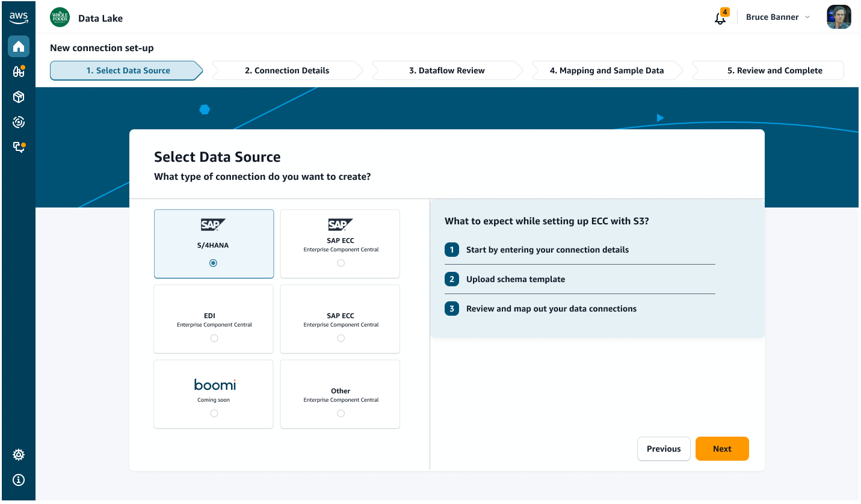
Task: Click step 2 number badge in expectations
Action: (x=451, y=279)
